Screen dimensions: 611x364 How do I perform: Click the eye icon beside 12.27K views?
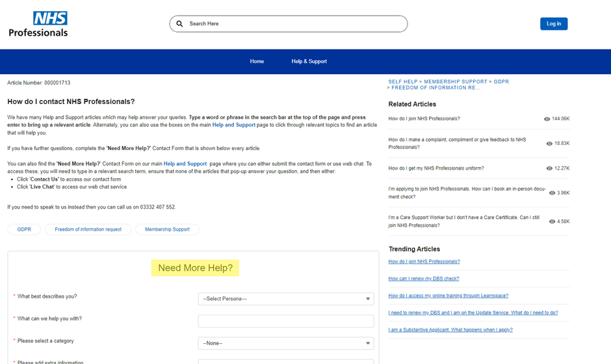coord(549,168)
